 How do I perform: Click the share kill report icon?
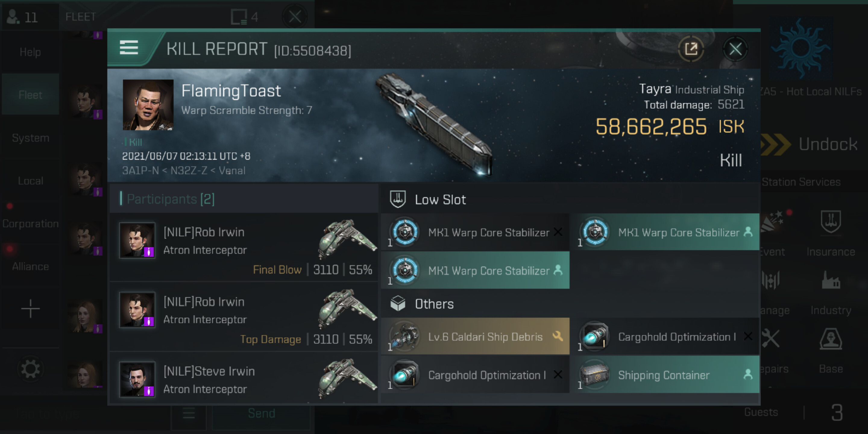click(690, 49)
